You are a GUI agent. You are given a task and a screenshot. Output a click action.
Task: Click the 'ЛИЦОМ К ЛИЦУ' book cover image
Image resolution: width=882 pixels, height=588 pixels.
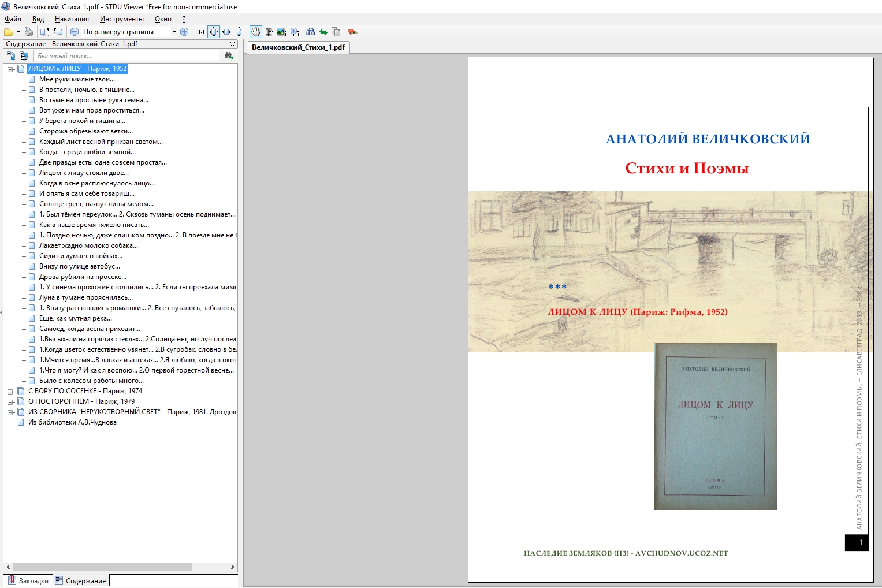click(x=715, y=427)
